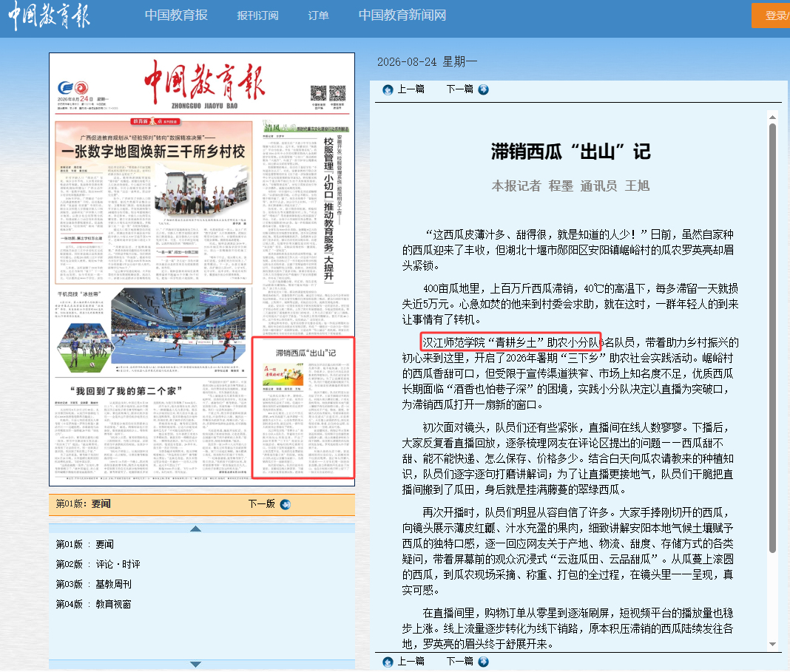
Task: Collapse page list with up triangle
Action: pos(195,529)
